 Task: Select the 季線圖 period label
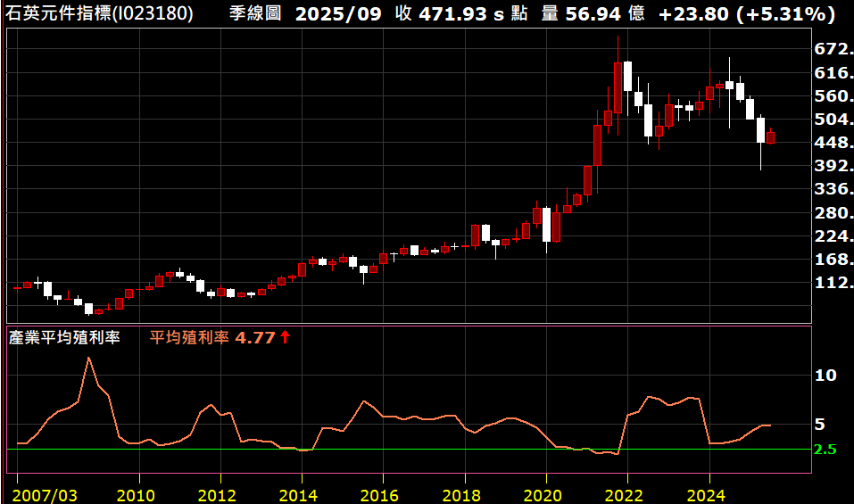256,14
